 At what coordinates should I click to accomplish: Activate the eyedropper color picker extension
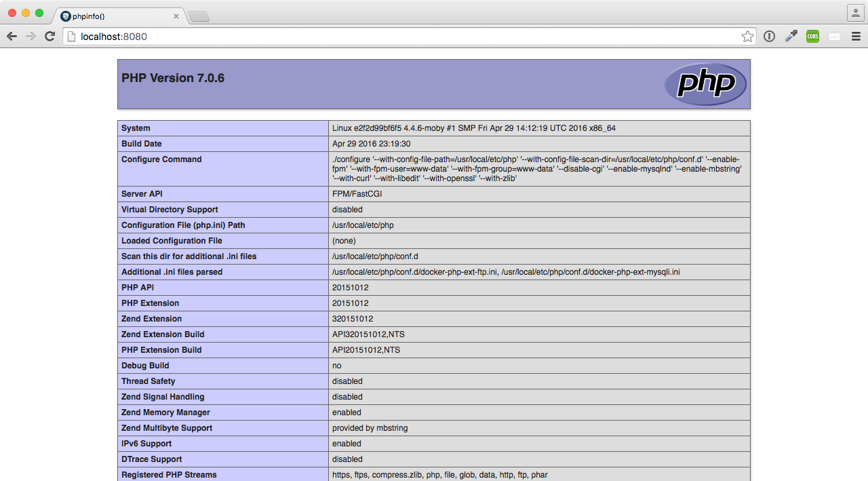coord(791,37)
